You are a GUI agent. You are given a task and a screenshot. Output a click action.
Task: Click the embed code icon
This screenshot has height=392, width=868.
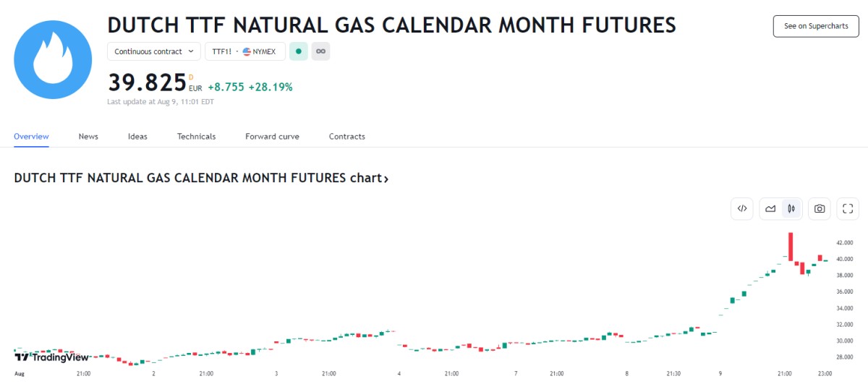pos(742,208)
